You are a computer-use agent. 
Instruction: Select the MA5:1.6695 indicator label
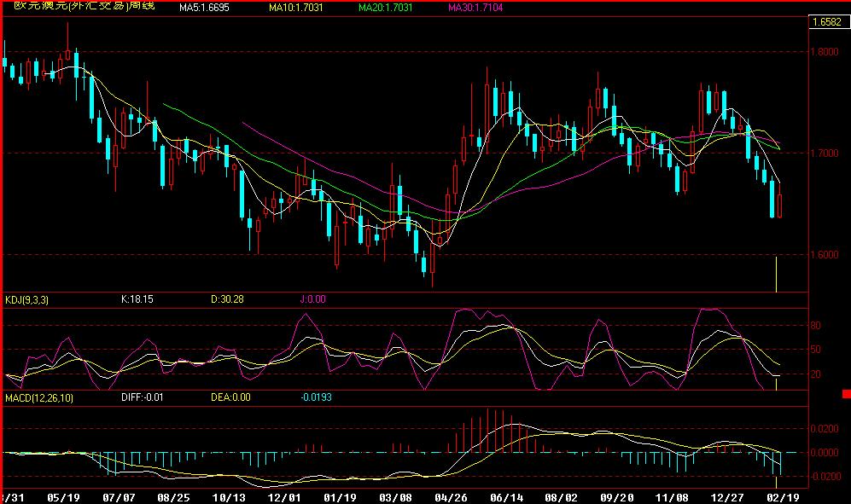coord(204,8)
